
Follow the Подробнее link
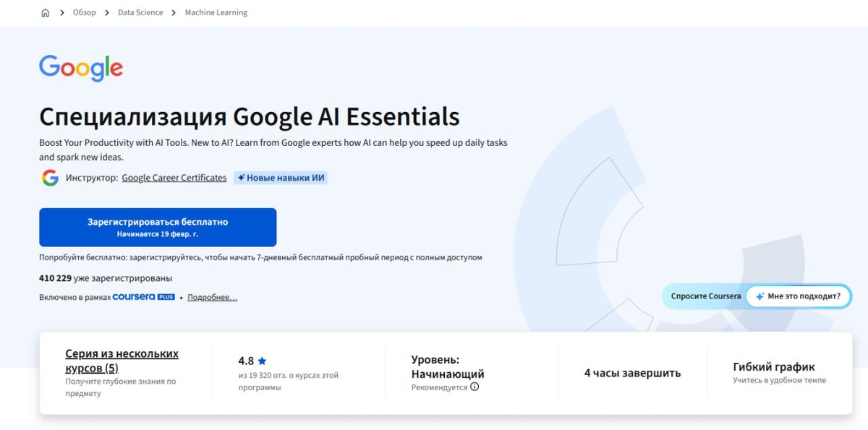tap(212, 297)
